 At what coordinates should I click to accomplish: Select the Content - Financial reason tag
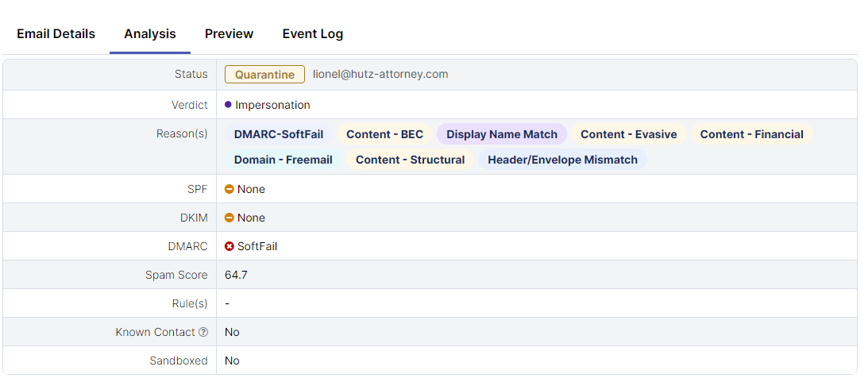pyautogui.click(x=751, y=134)
